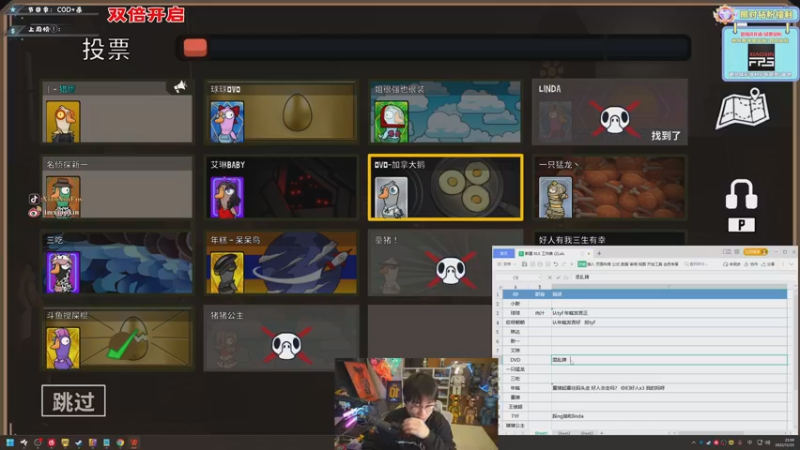The width and height of the screenshot is (800, 450).
Task: Click the cell name box in the spreadsheet
Action: 516,277
